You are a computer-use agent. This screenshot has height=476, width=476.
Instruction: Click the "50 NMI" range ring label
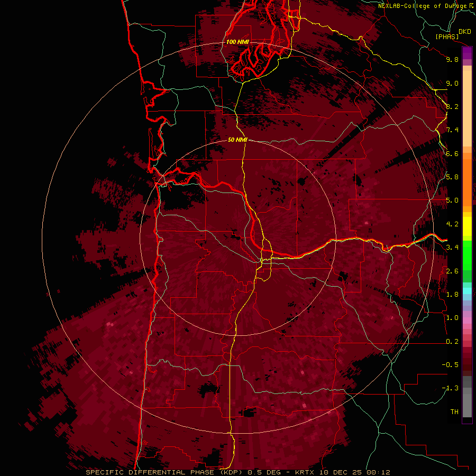237,140
